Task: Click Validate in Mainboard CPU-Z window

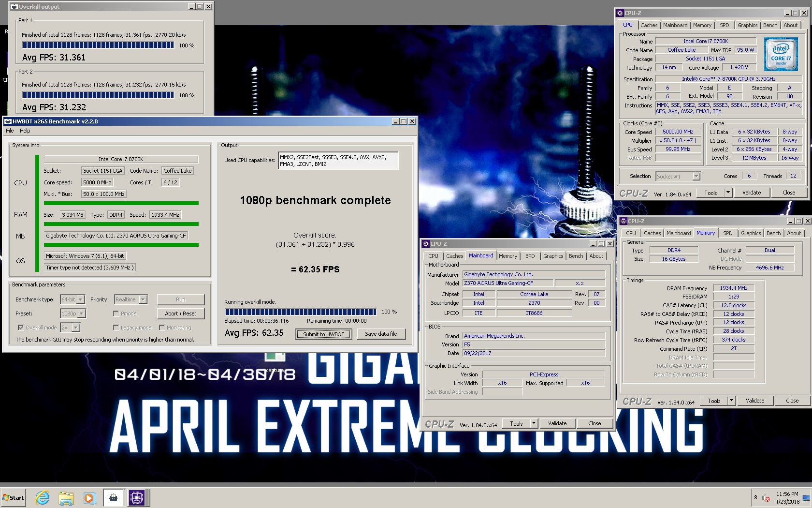Action: [x=557, y=423]
